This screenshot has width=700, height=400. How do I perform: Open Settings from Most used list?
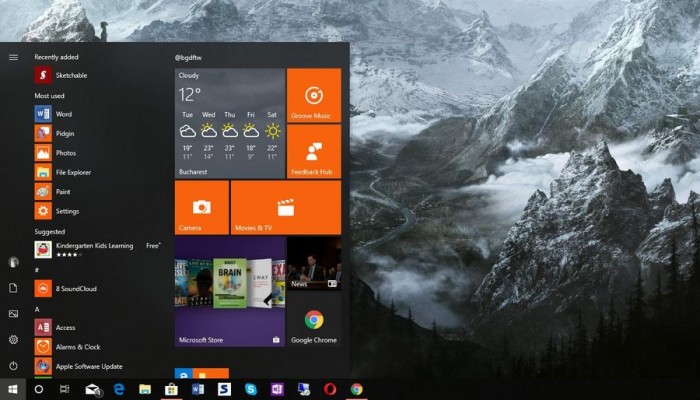[97, 211]
